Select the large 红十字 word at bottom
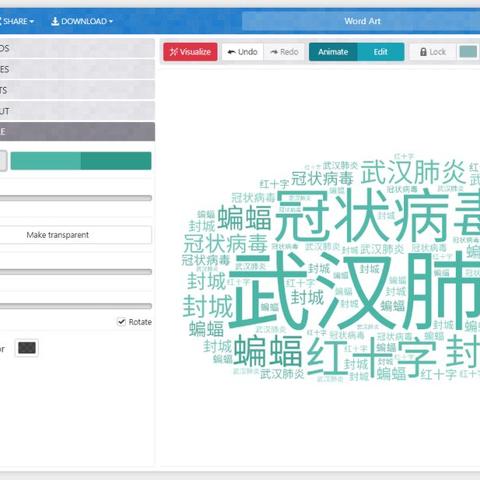480x480 pixels. pyautogui.click(x=372, y=356)
